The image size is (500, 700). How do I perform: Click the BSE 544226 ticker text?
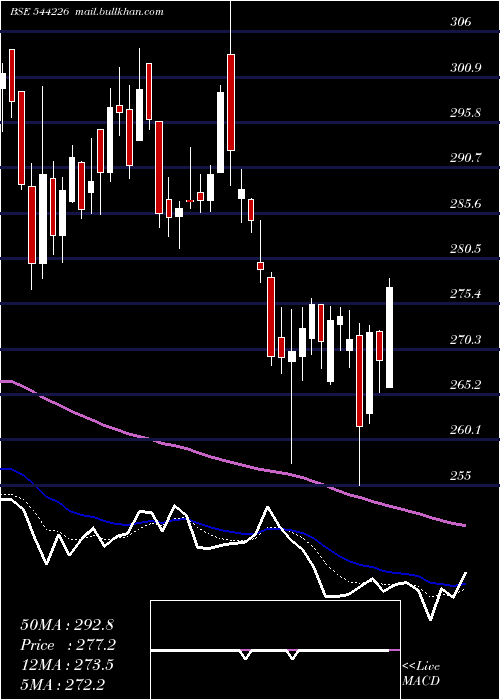click(40, 12)
